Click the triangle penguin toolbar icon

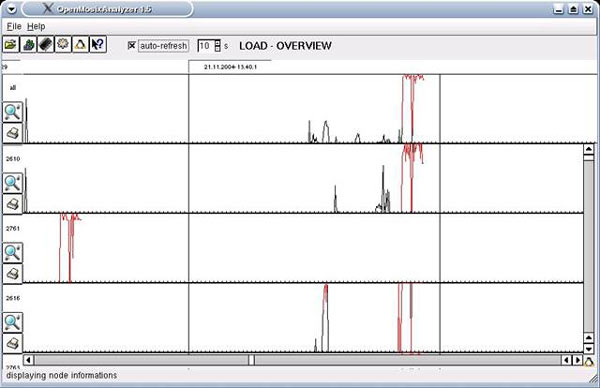80,45
